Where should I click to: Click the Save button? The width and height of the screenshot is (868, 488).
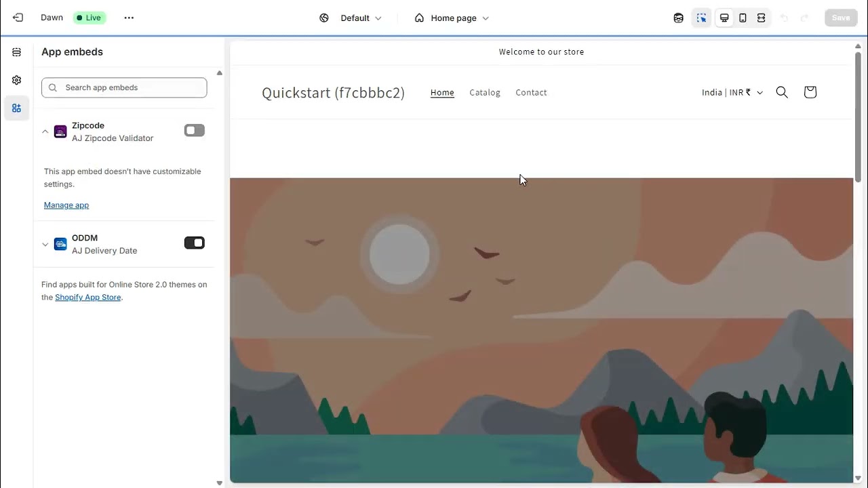point(841,18)
